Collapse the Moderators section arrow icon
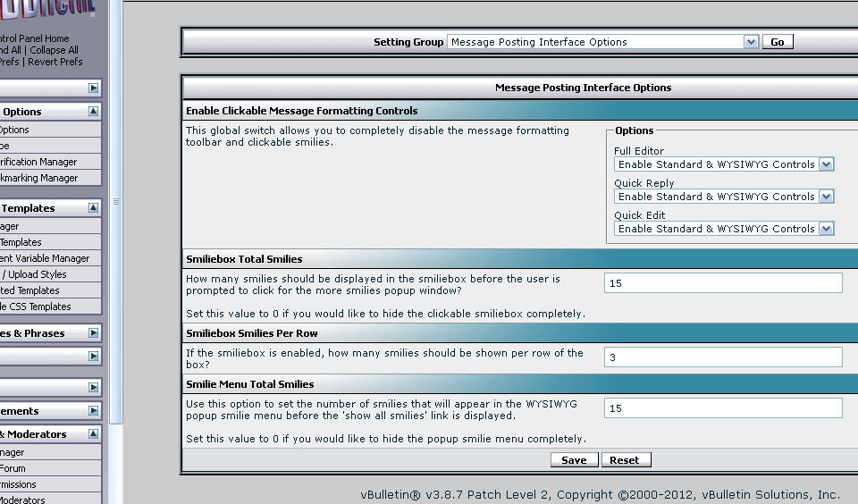Viewport: 858px width, 504px height. click(93, 434)
